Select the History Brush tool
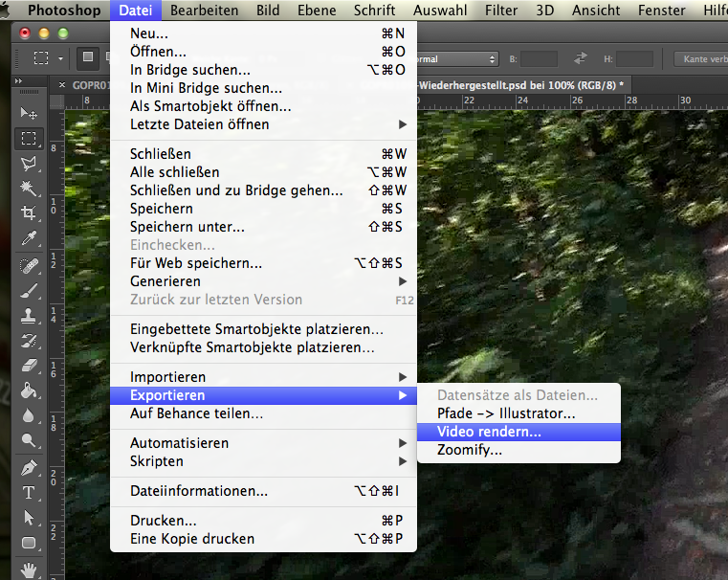Image resolution: width=728 pixels, height=580 pixels. click(x=29, y=342)
